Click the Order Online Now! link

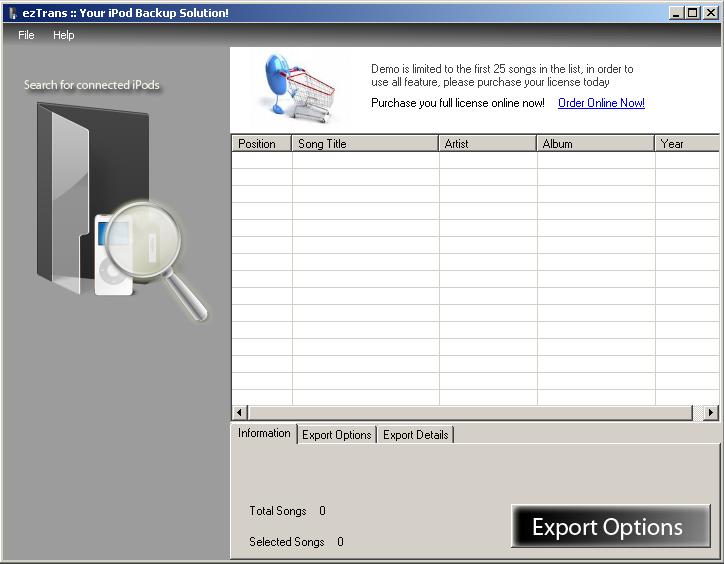pyautogui.click(x=601, y=103)
